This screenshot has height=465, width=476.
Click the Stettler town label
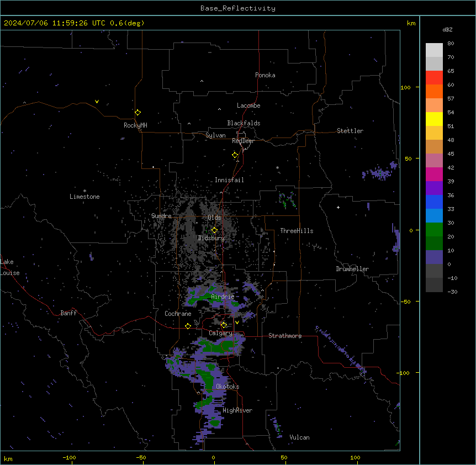coord(350,131)
